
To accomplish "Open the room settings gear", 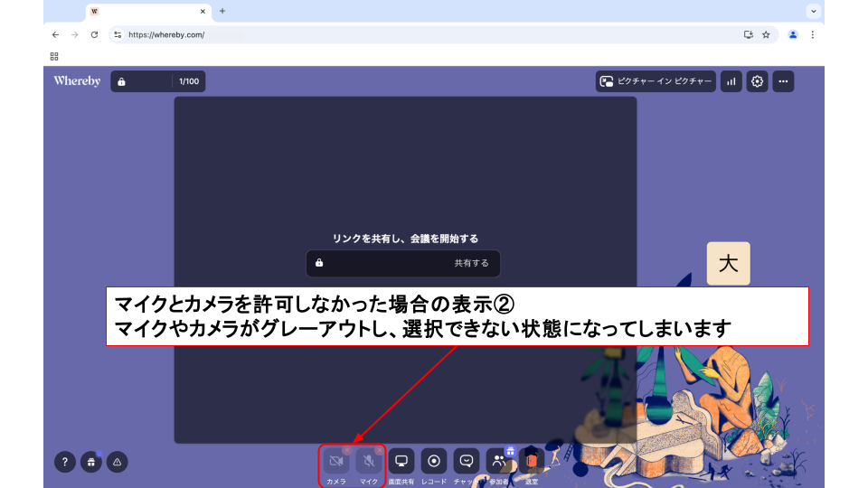I will pos(758,81).
